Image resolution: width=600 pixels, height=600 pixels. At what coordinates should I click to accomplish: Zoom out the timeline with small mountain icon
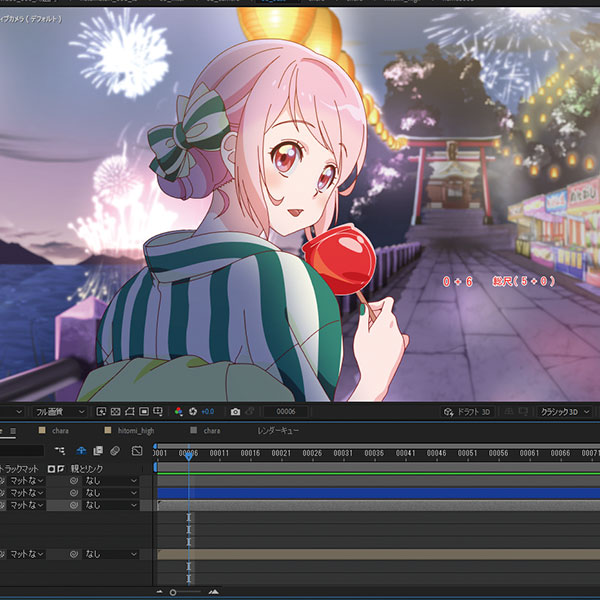[x=160, y=592]
